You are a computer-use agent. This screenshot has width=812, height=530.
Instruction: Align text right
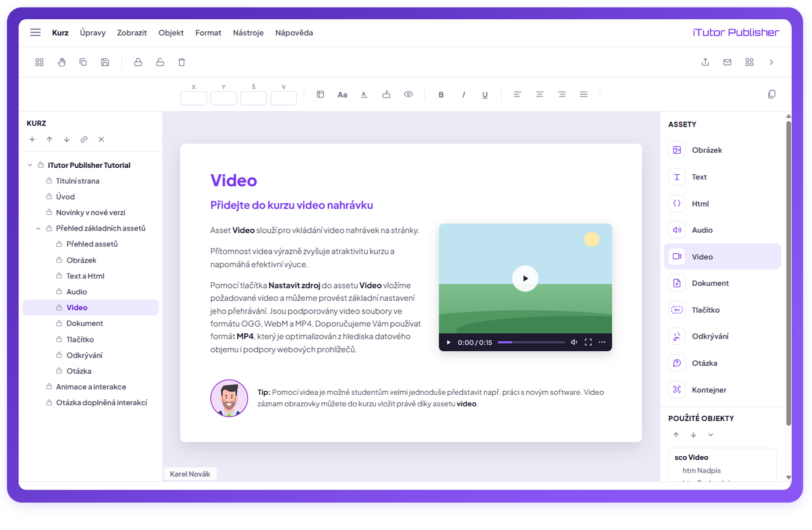(561, 94)
